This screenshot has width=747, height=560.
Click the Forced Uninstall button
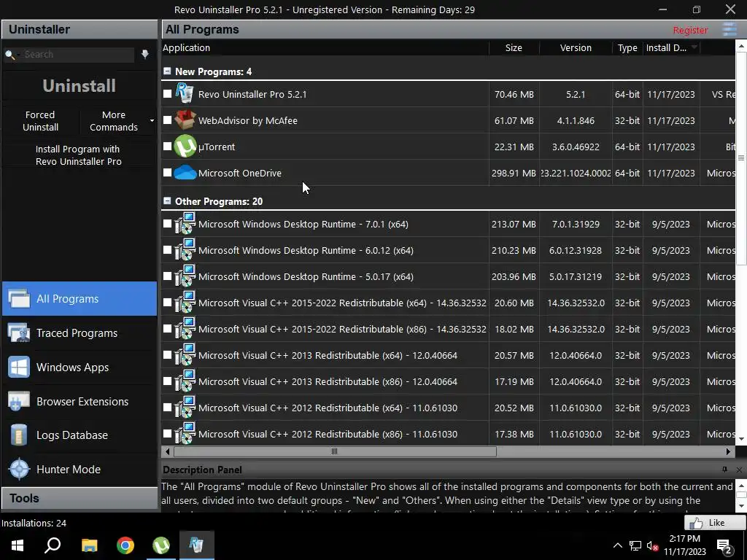pos(41,121)
